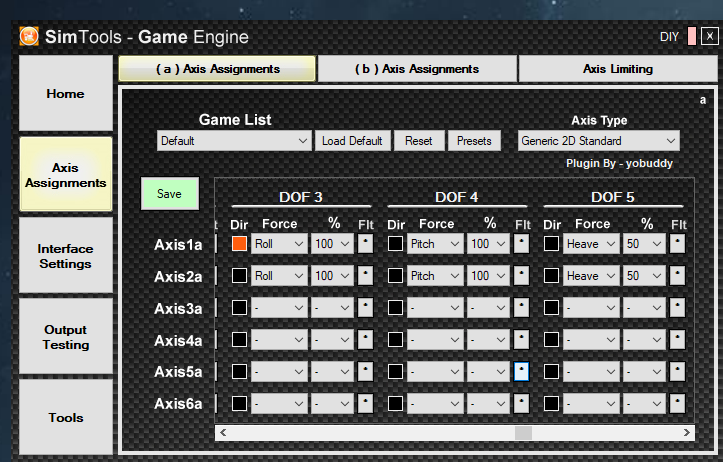Image resolution: width=723 pixels, height=462 pixels.
Task: Click Flt button for Axis3a DOF 3
Action: pos(365,308)
